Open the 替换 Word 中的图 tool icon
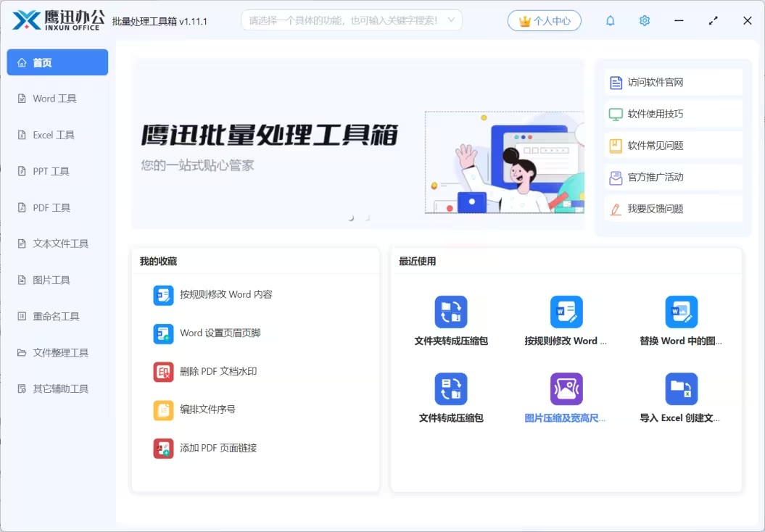 [681, 311]
